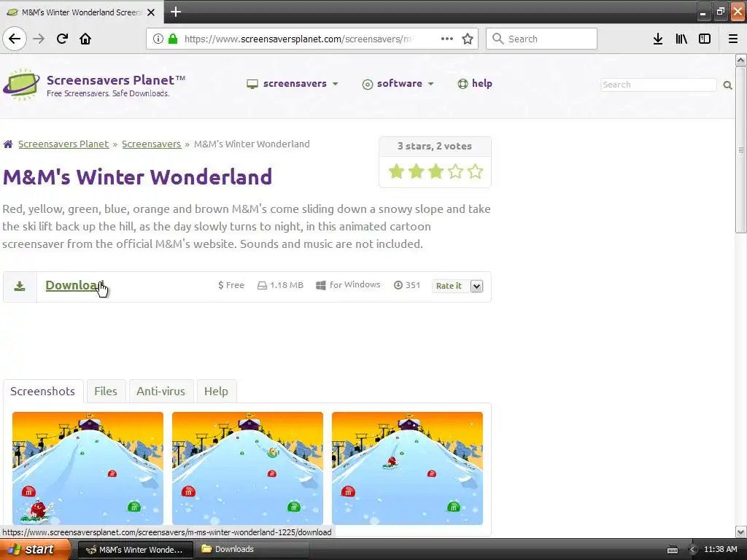
Task: Show site information icon in address bar
Action: [x=158, y=39]
